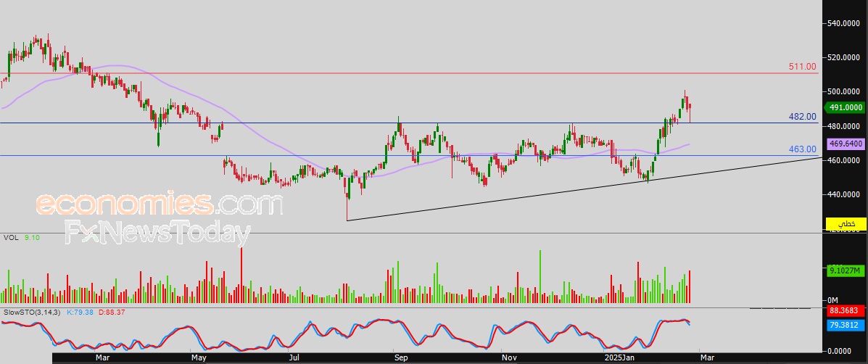
Task: Click the blue K:79.38 stochastic value
Action: [80, 312]
